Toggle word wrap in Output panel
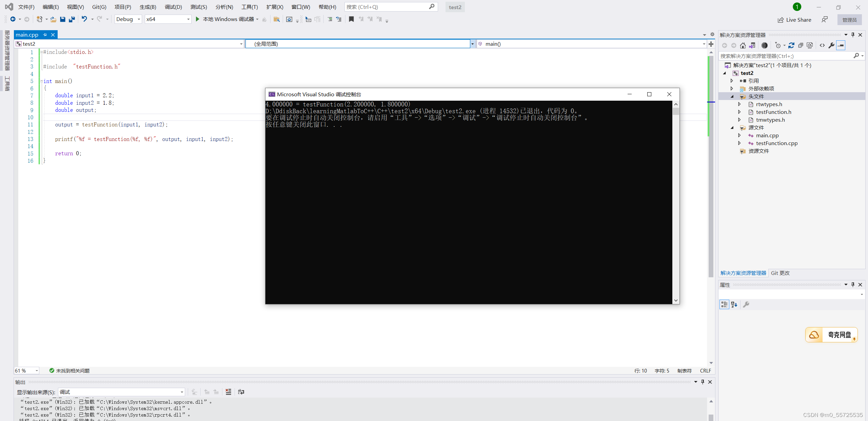 pyautogui.click(x=241, y=392)
